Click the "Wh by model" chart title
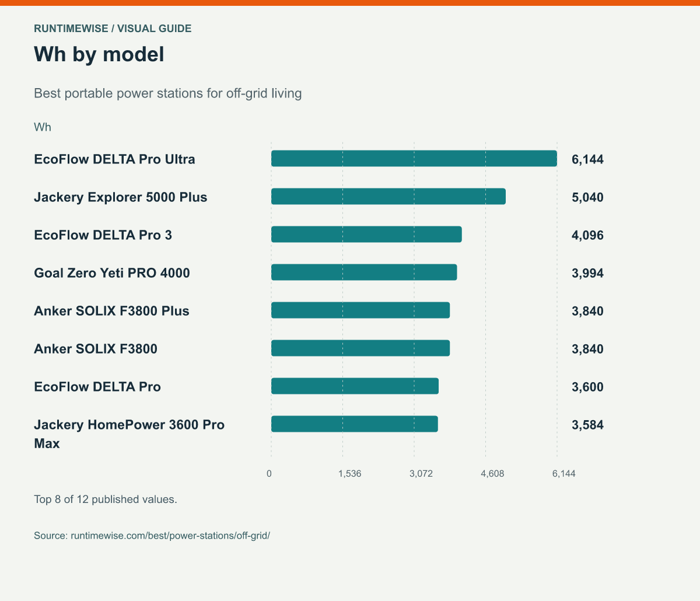The image size is (700, 601). click(x=99, y=54)
